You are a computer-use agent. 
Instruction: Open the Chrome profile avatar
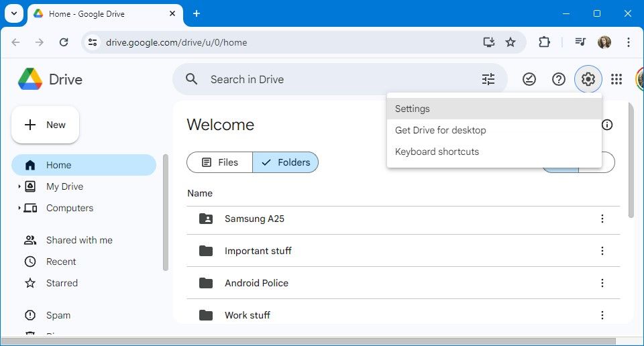[x=604, y=42]
